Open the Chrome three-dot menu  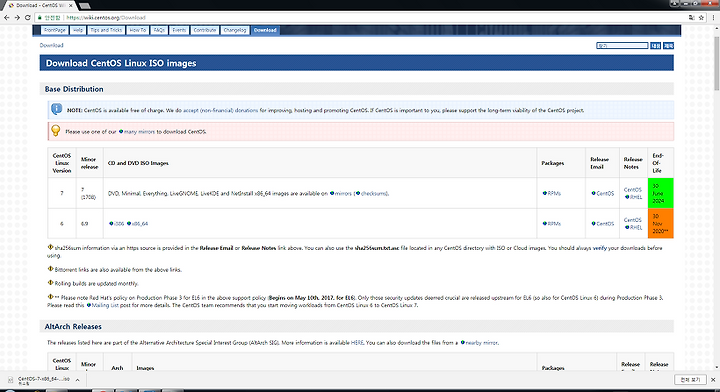click(x=714, y=17)
